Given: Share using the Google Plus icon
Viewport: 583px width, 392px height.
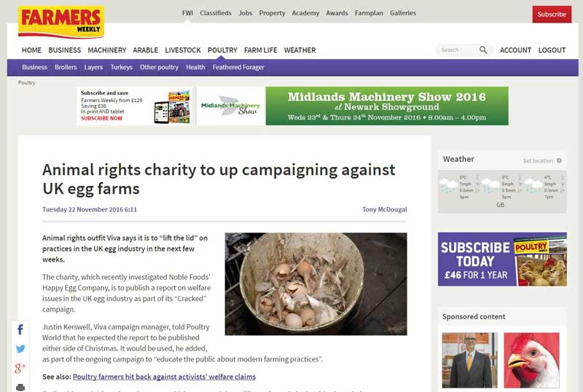Looking at the screenshot, I should click(20, 368).
